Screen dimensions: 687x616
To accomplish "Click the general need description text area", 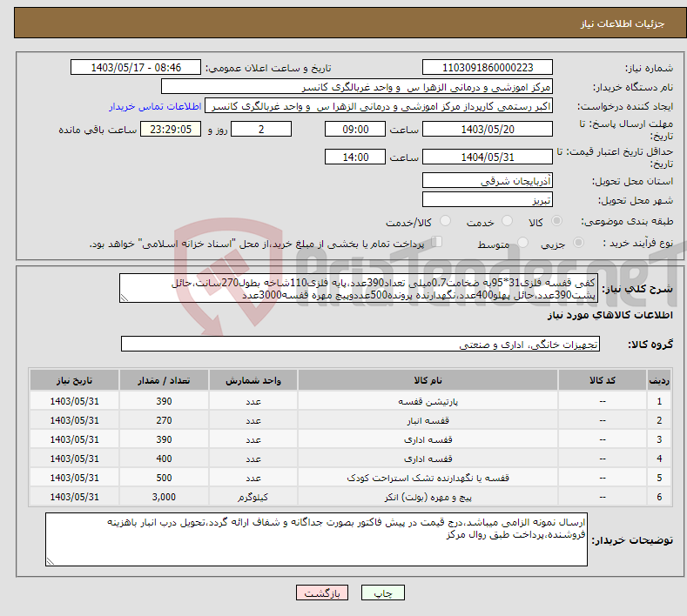I will coord(359,289).
